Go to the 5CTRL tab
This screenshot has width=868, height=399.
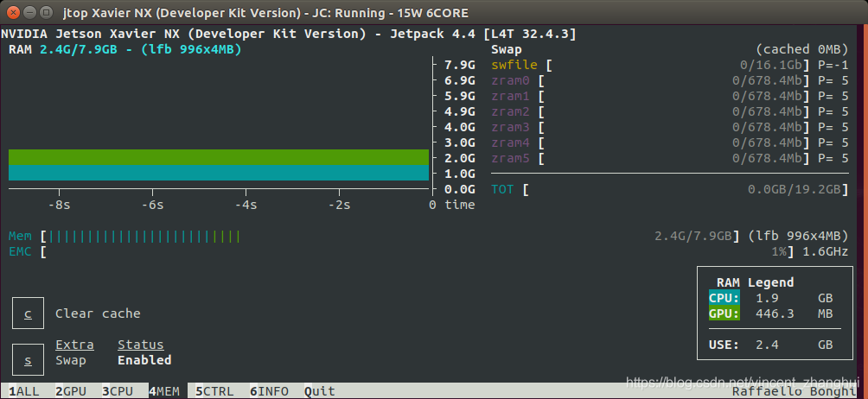(214, 391)
